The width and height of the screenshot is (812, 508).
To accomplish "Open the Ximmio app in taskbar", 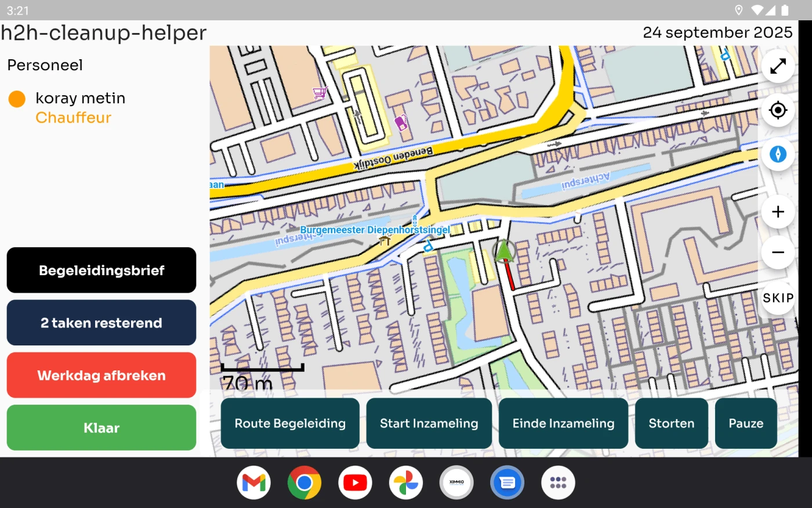I will (x=456, y=482).
